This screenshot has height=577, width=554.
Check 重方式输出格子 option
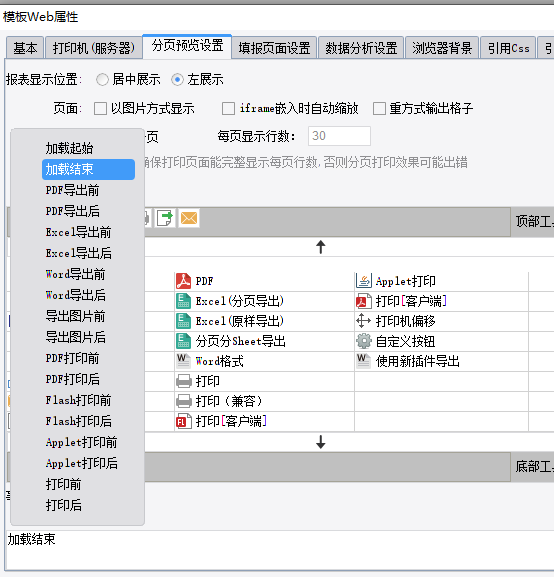379,109
